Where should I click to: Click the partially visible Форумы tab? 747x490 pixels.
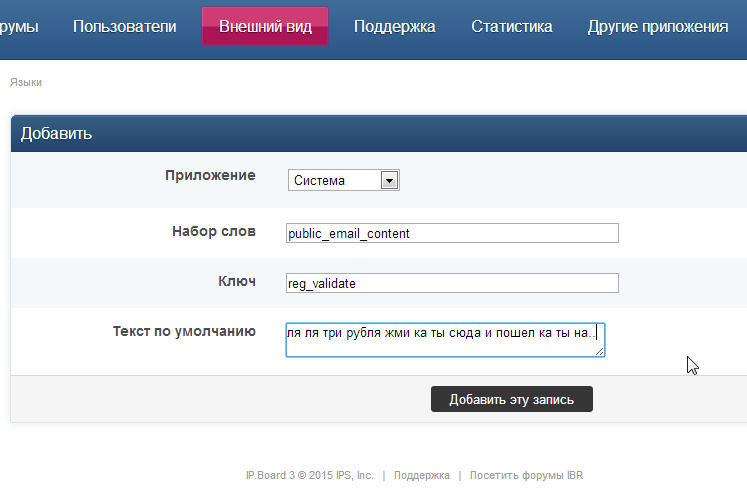click(18, 27)
